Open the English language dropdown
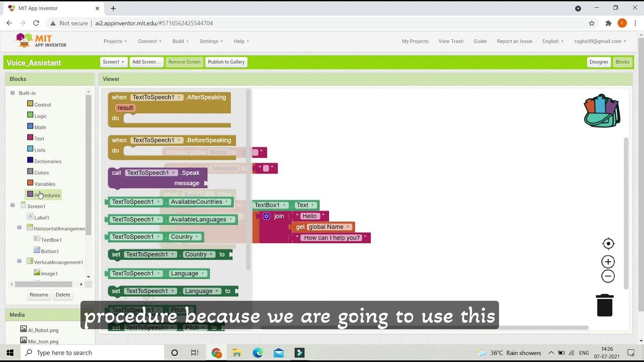 (552, 41)
